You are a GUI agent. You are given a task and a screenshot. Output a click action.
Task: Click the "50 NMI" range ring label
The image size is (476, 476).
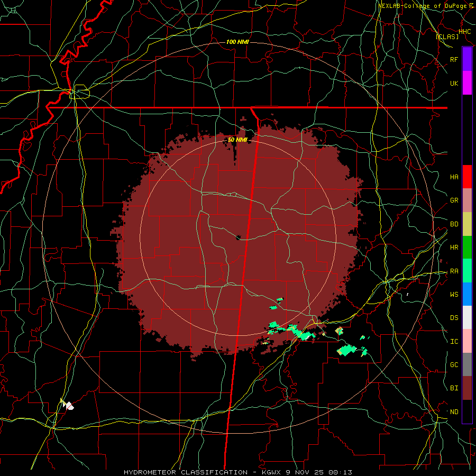(x=237, y=140)
